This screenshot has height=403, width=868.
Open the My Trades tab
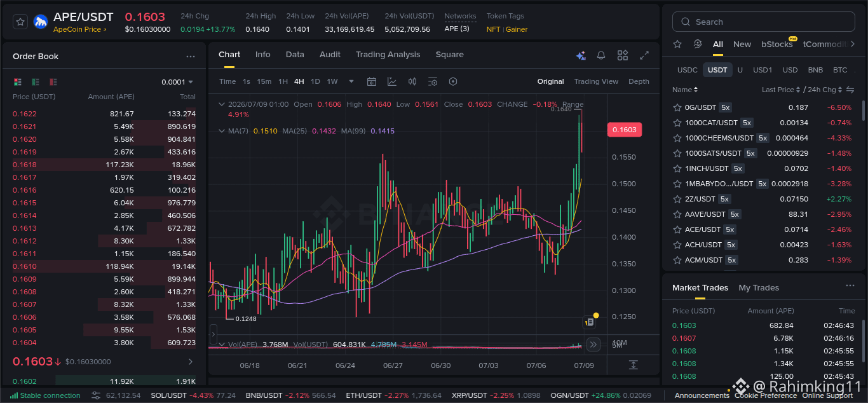tap(759, 288)
